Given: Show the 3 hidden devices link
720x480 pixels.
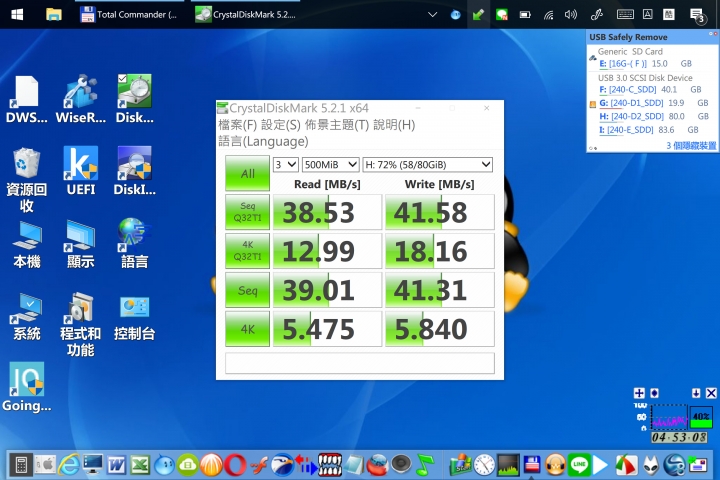Looking at the screenshot, I should click(691, 146).
